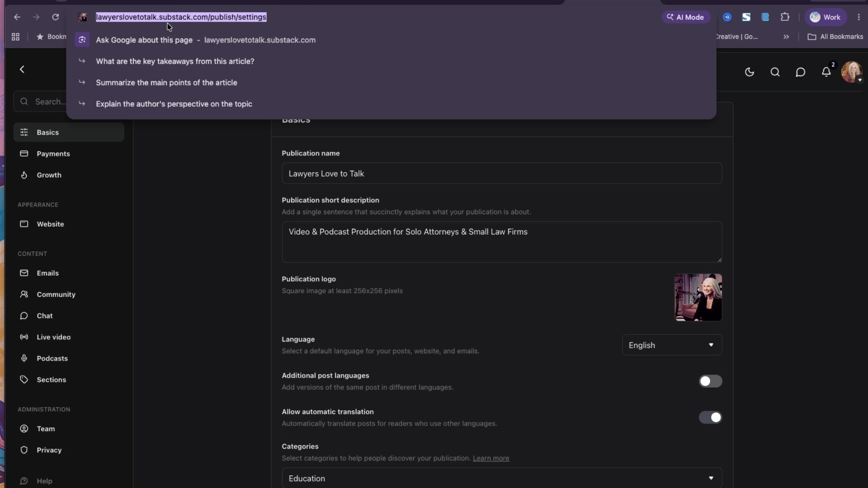Open the Education category dropdown

point(502,478)
